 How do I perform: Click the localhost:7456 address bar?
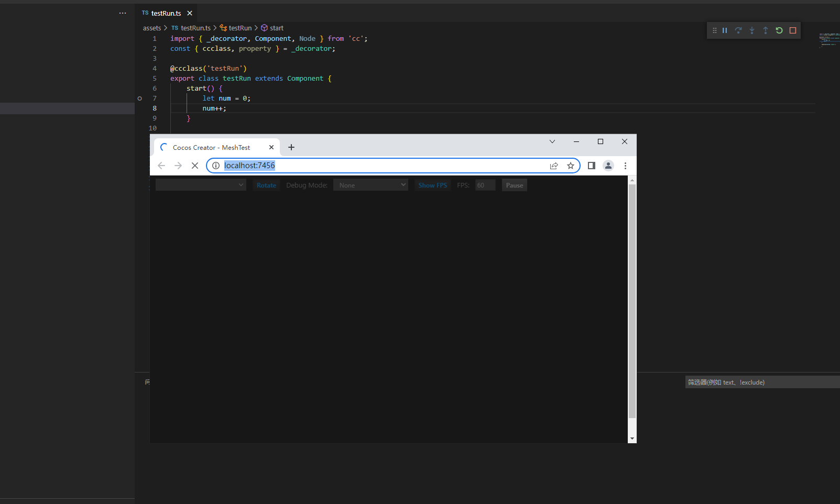point(249,166)
